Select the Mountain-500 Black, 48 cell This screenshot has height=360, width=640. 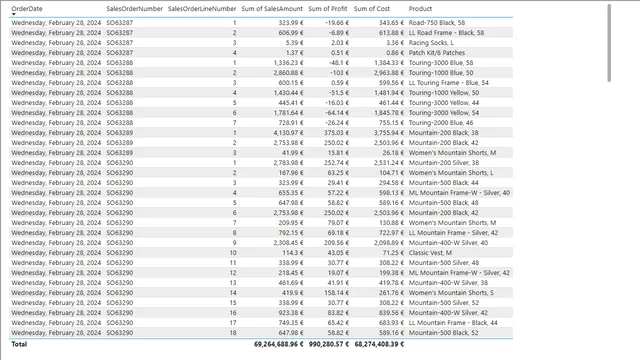coord(443,202)
